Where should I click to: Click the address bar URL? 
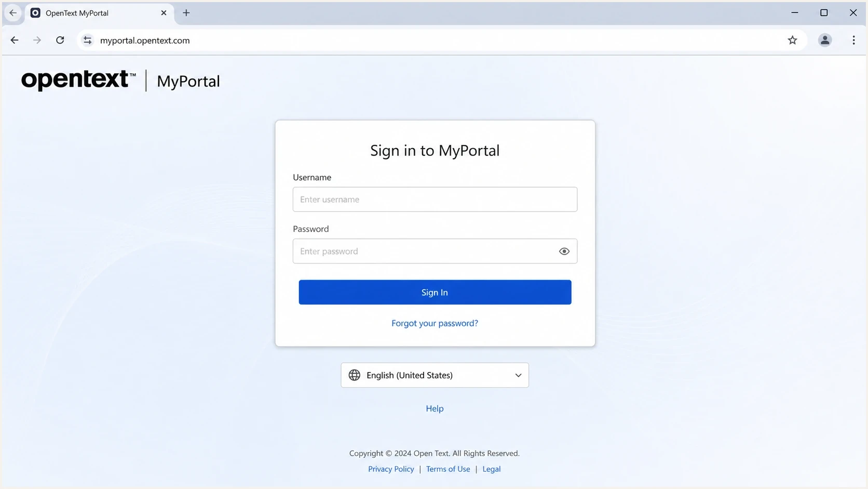pyautogui.click(x=145, y=41)
